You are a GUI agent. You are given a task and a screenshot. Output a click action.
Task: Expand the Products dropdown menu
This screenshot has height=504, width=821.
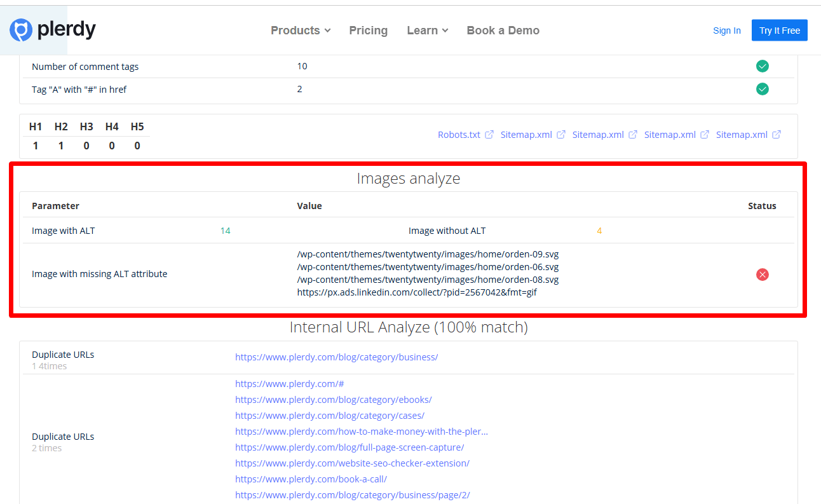pyautogui.click(x=300, y=30)
